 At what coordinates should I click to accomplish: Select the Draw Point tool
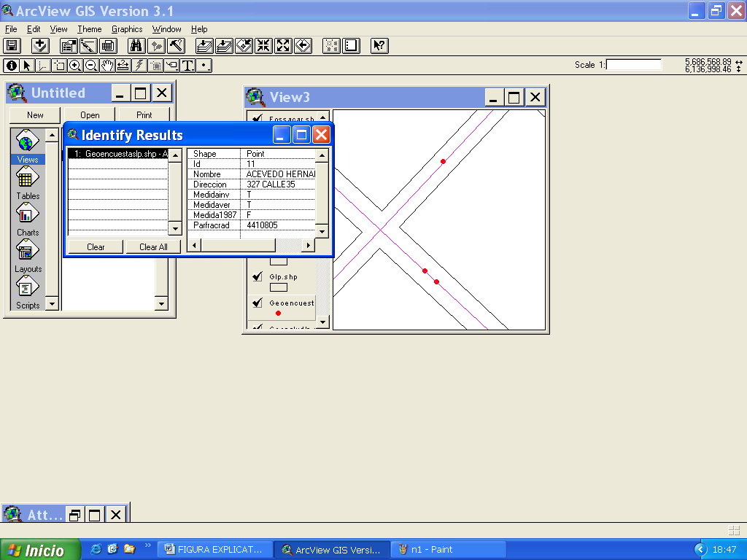204,65
